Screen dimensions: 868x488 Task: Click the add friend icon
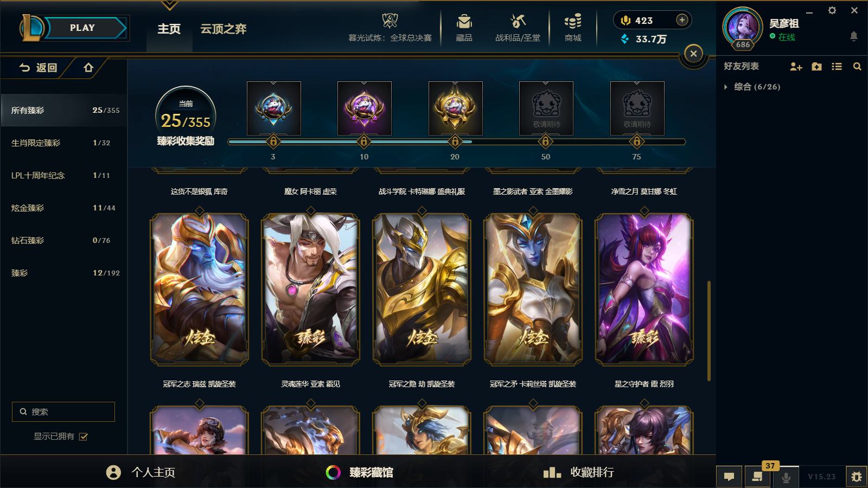tap(796, 66)
